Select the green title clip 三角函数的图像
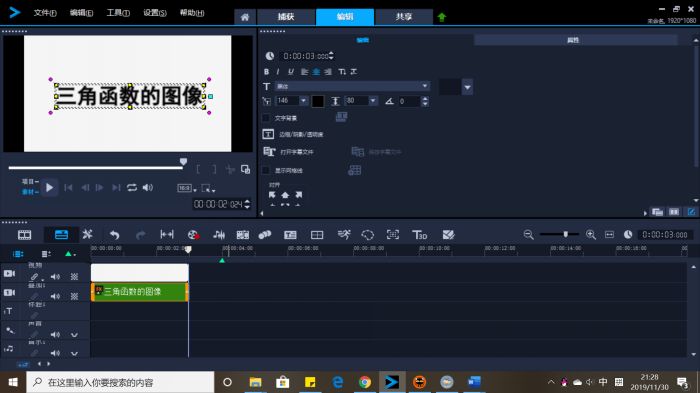Image resolution: width=700 pixels, height=393 pixels. click(140, 292)
